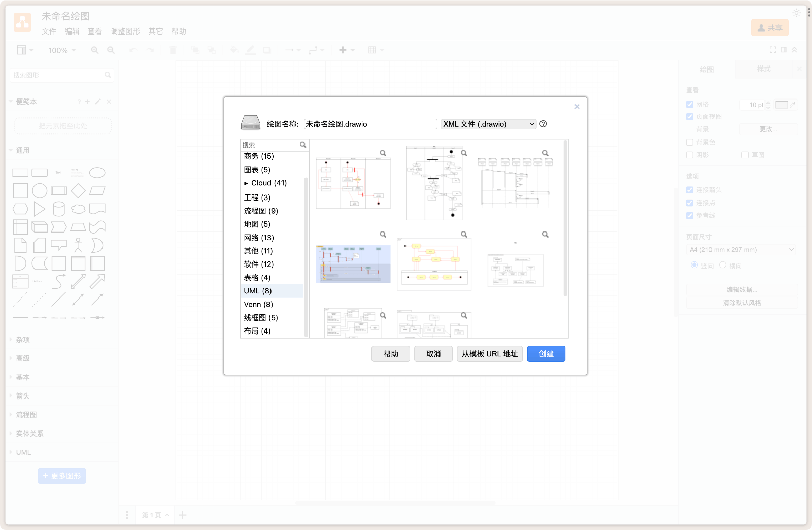Viewport: 812px width, 530px height.
Task: Toggle the guides checkbox
Action: (x=689, y=215)
